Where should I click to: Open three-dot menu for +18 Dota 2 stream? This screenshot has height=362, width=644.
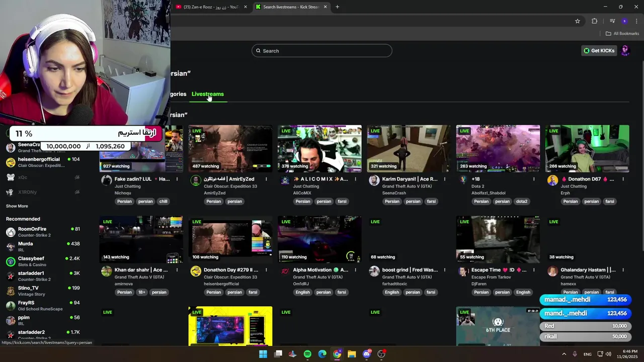(534, 179)
